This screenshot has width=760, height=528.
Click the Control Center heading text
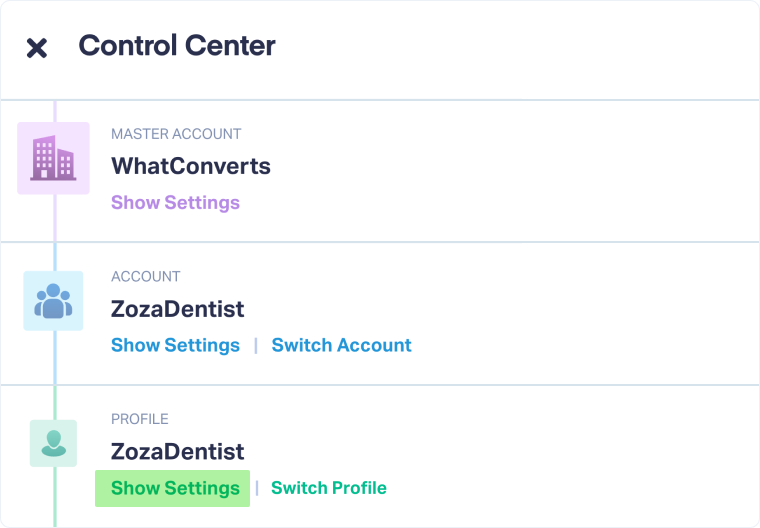click(x=177, y=45)
